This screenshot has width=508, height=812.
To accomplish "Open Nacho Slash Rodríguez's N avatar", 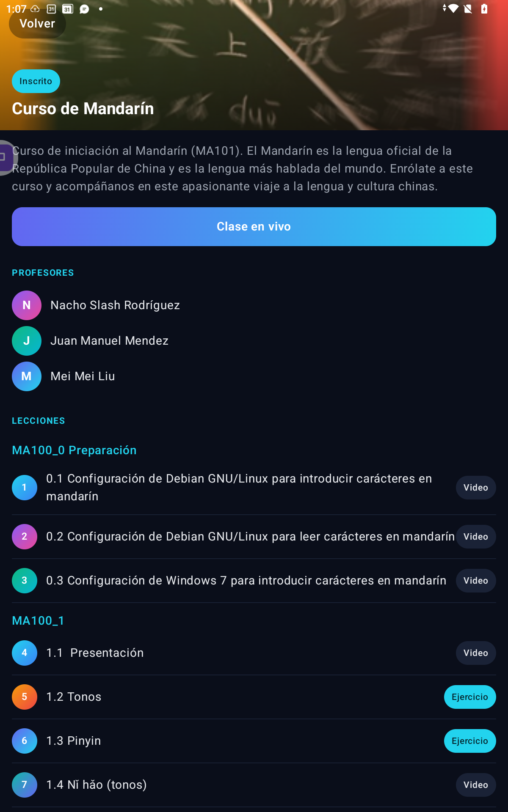I will tap(27, 305).
